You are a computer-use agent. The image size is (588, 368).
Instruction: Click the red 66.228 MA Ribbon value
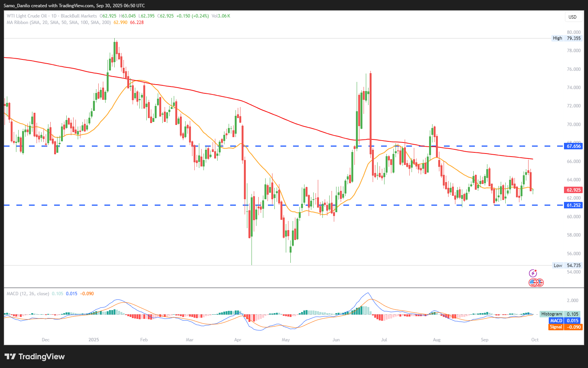[x=137, y=22]
